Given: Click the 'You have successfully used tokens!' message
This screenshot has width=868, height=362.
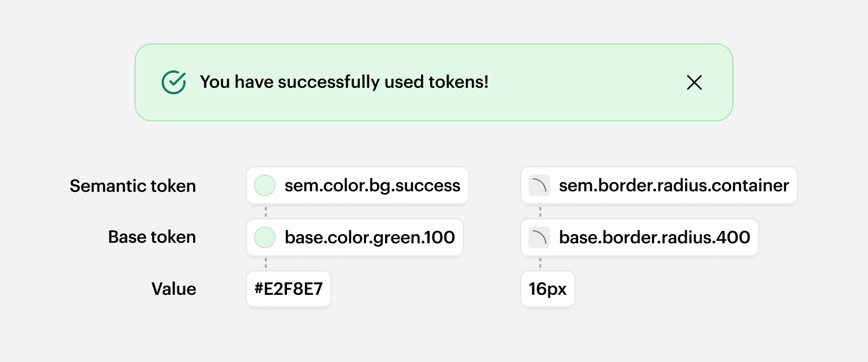Looking at the screenshot, I should point(344,82).
